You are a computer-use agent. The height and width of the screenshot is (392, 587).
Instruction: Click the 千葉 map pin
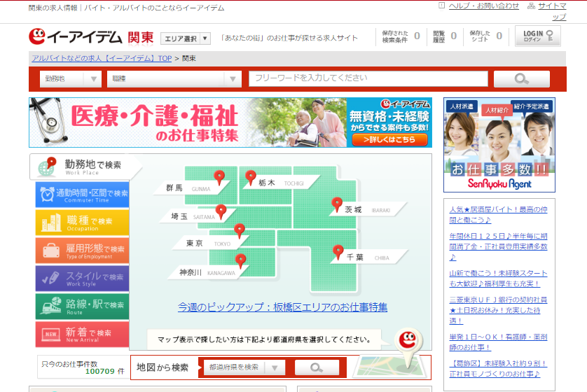(338, 253)
